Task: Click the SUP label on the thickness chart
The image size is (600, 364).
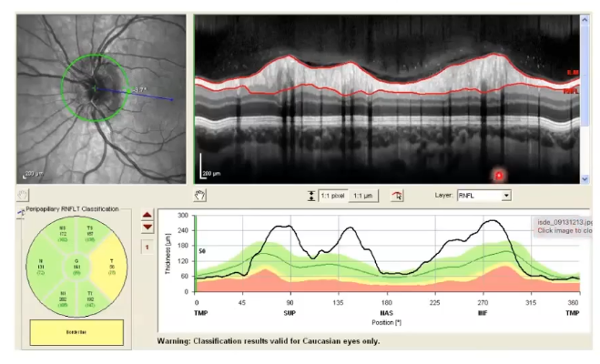Action: (x=290, y=313)
